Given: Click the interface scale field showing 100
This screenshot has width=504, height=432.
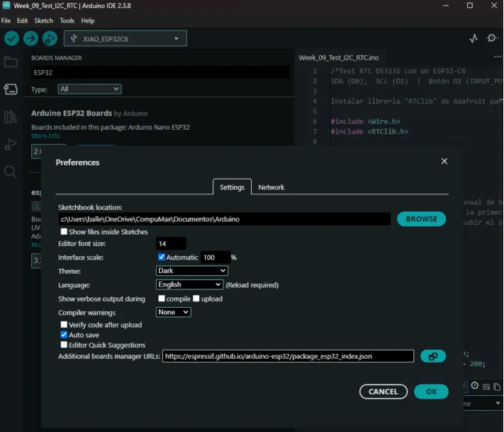Looking at the screenshot, I should pos(215,257).
